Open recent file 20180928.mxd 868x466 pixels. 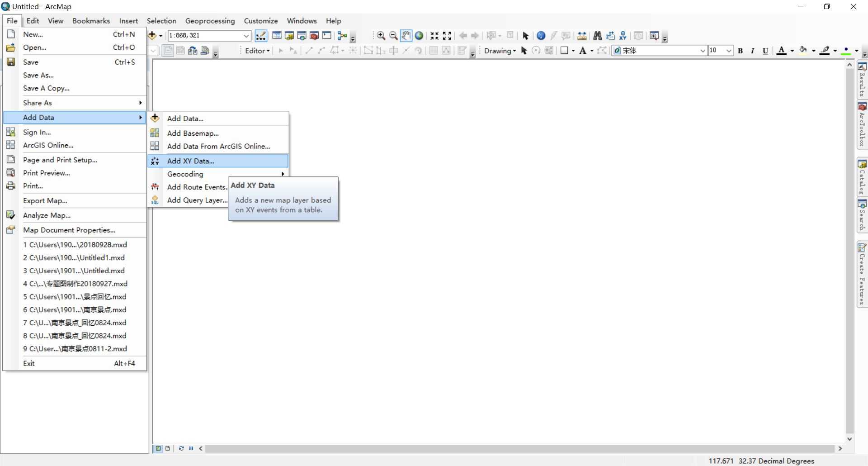[x=75, y=244]
